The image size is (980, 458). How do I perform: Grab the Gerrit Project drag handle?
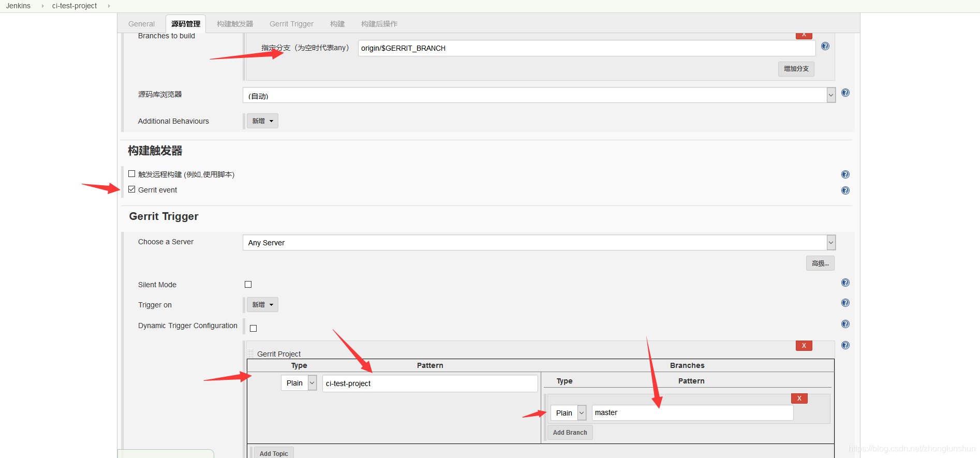click(x=250, y=353)
